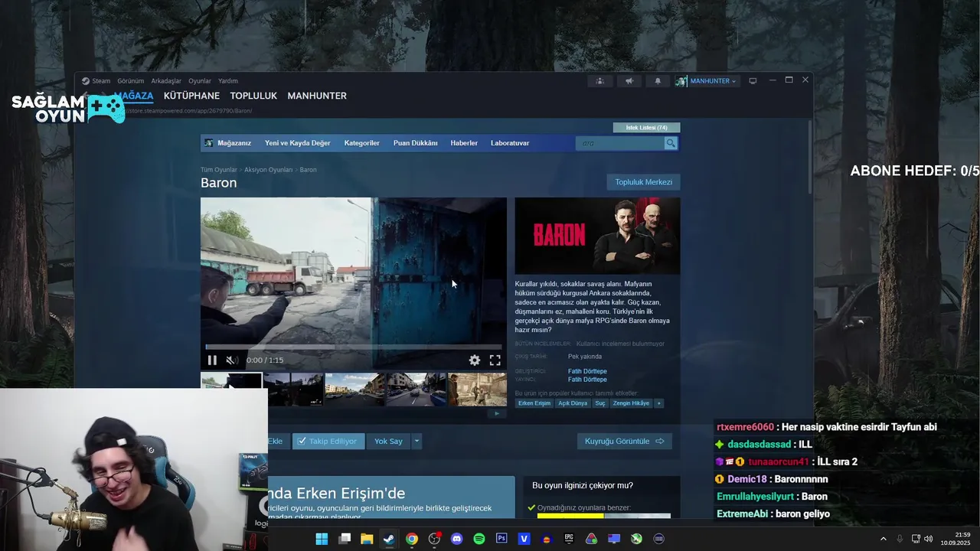Click the store page vertical scrollbar
The height and width of the screenshot is (551, 980).
point(810,156)
